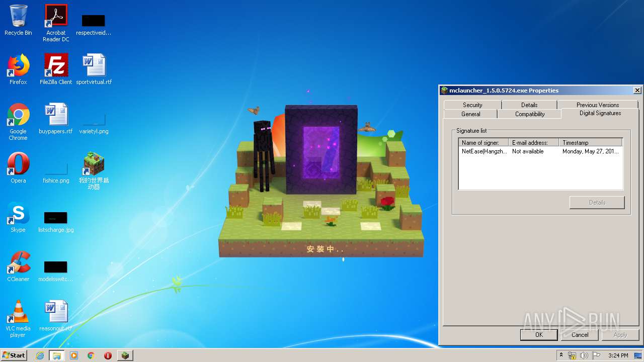Select buypapers.rtf document icon

56,119
